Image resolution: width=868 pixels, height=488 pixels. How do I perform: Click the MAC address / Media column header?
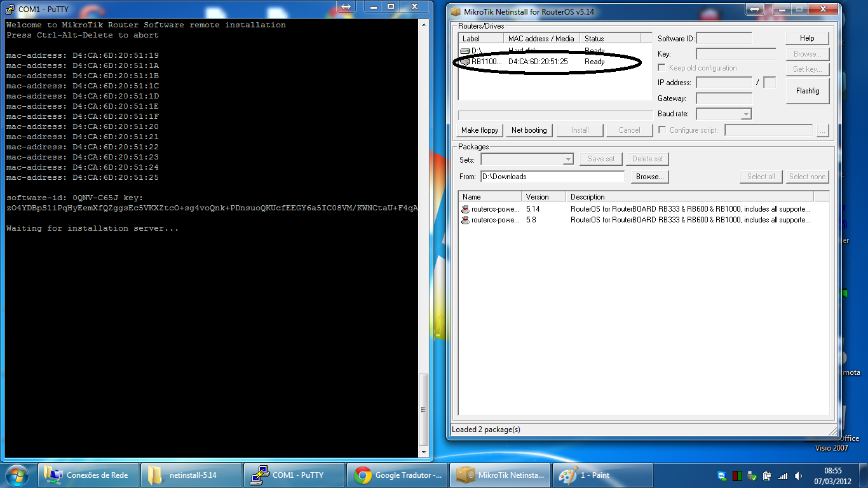coord(542,39)
